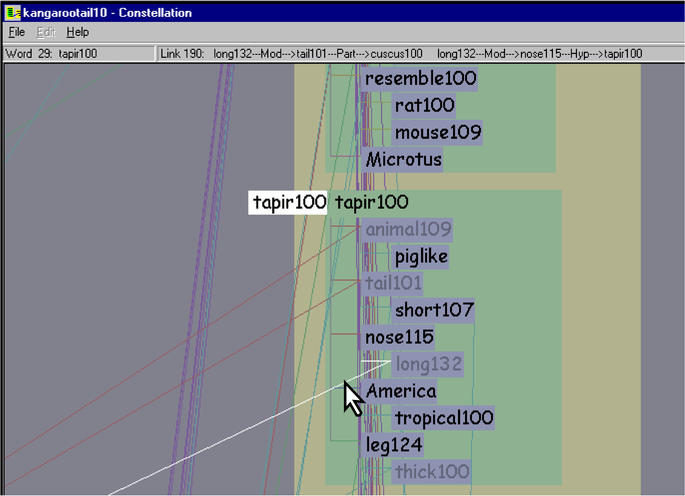The image size is (685, 496).
Task: Click the Edit menu item
Action: pos(46,33)
